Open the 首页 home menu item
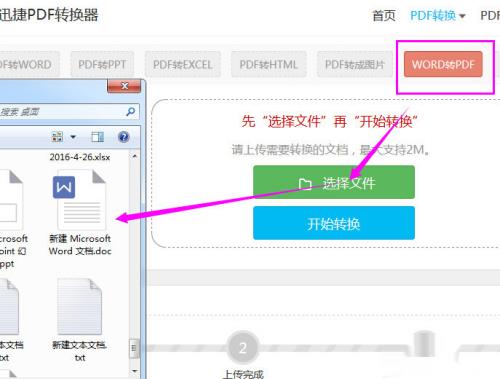 coord(384,15)
